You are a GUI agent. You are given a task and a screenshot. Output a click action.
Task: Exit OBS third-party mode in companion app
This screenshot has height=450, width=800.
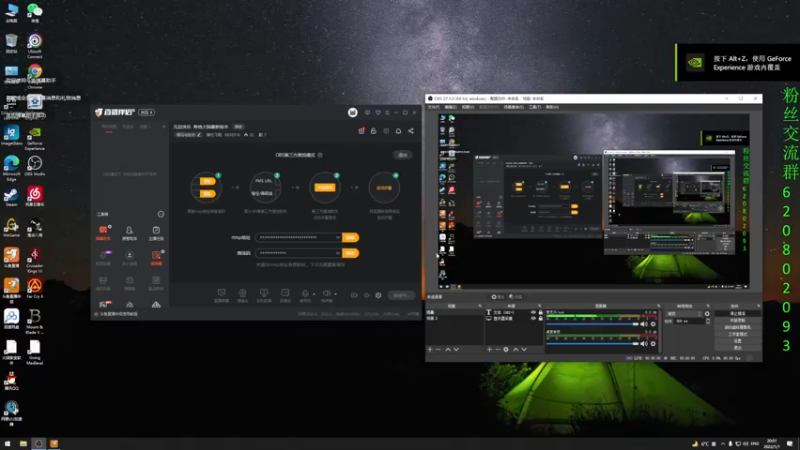[x=403, y=155]
